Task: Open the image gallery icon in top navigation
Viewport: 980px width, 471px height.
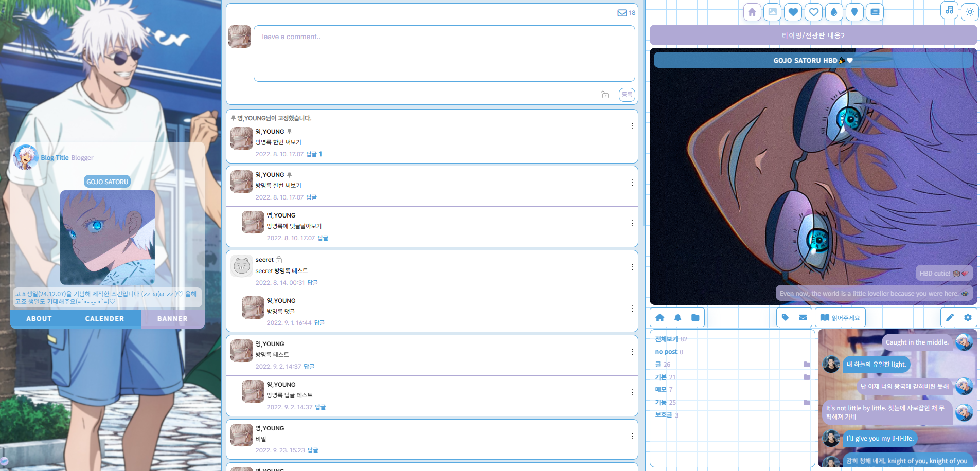Action: pyautogui.click(x=773, y=12)
